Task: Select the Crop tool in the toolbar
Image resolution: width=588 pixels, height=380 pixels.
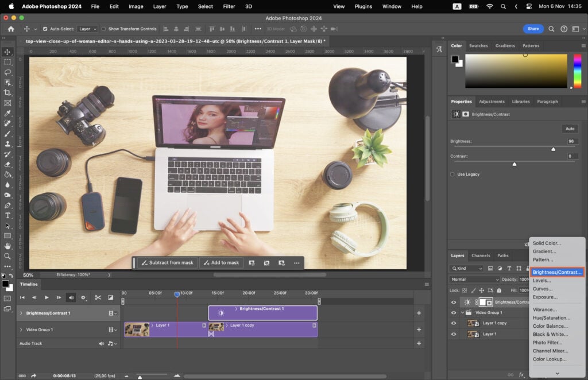Action: click(x=7, y=92)
